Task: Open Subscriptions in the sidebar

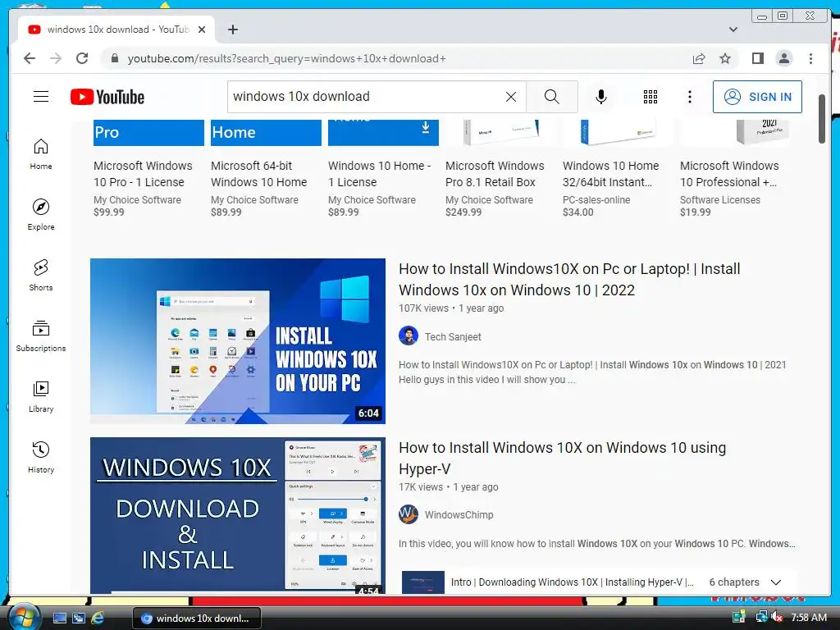Action: pyautogui.click(x=41, y=336)
